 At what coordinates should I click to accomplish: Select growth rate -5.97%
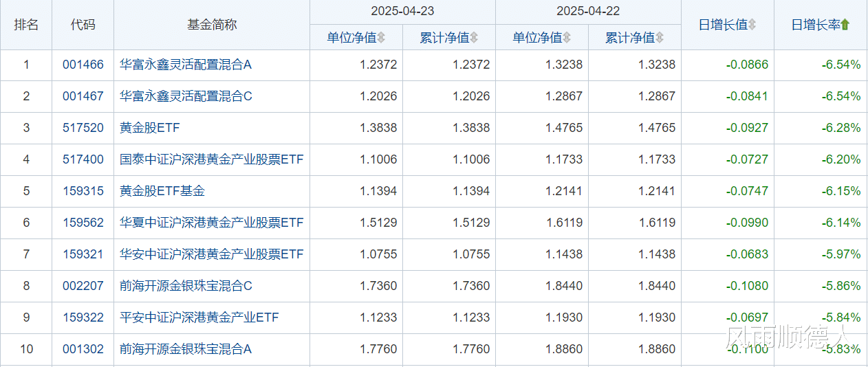tap(841, 254)
